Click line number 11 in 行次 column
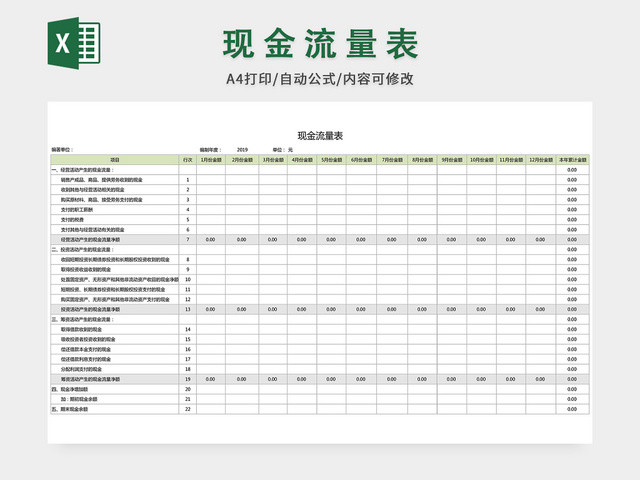Image resolution: width=640 pixels, height=480 pixels. point(188,289)
